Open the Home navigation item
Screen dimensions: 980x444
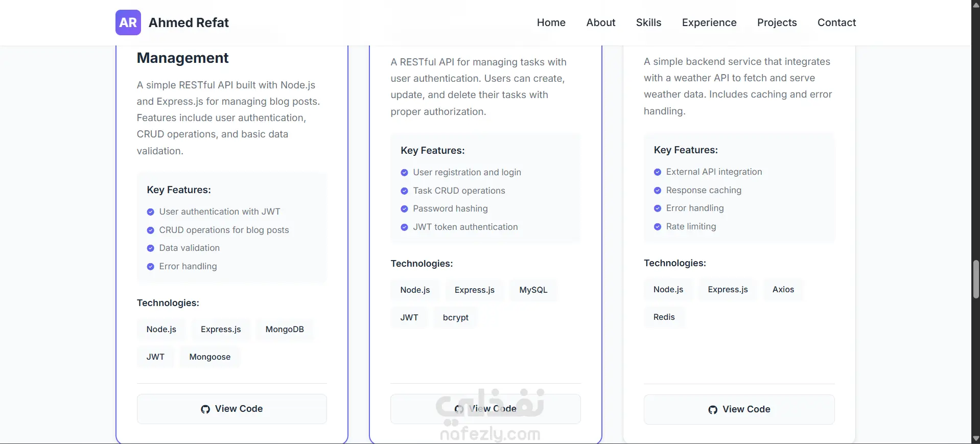(x=551, y=22)
